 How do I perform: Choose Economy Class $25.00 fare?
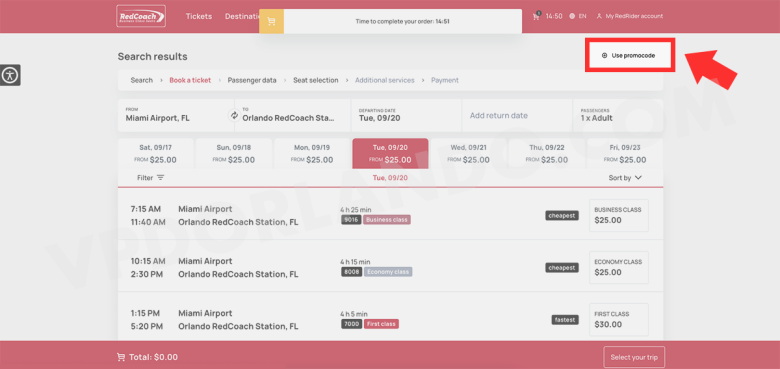coord(618,268)
